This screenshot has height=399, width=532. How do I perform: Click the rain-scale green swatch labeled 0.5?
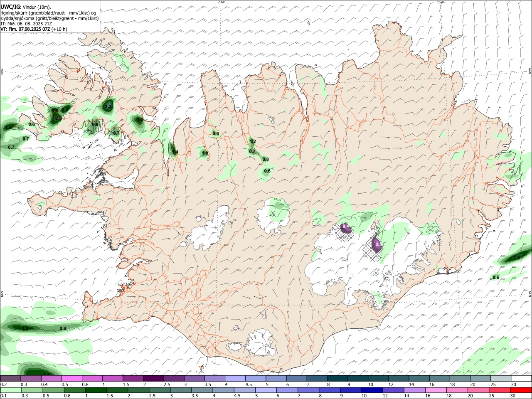point(54,390)
